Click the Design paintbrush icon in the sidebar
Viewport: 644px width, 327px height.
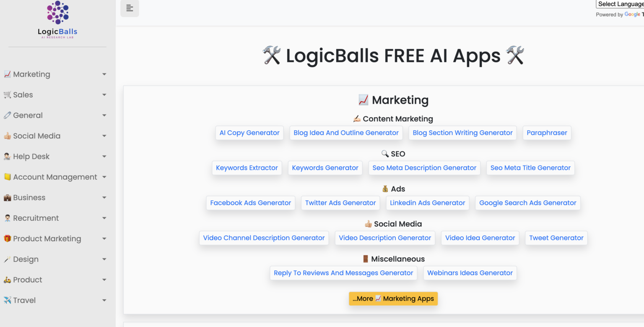[8, 259]
